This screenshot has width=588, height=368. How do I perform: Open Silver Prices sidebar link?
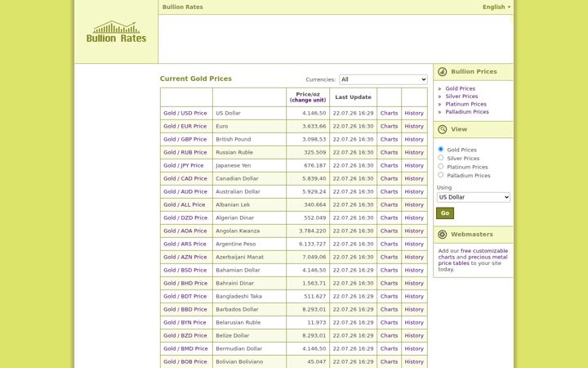461,96
